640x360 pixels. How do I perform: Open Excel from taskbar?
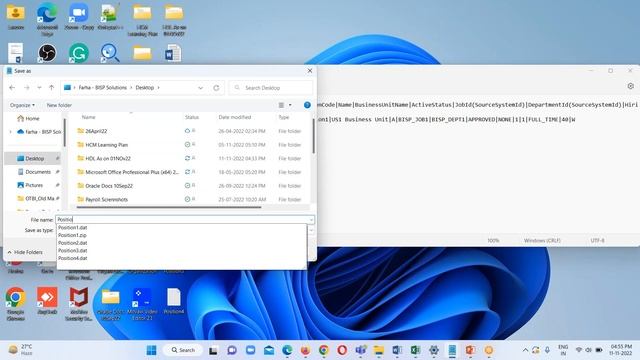[x=416, y=350]
